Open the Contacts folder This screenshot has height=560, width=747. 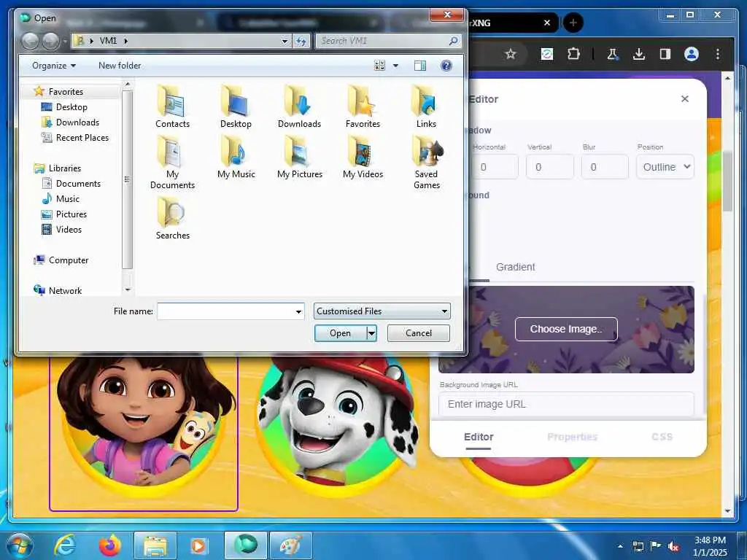pyautogui.click(x=172, y=106)
